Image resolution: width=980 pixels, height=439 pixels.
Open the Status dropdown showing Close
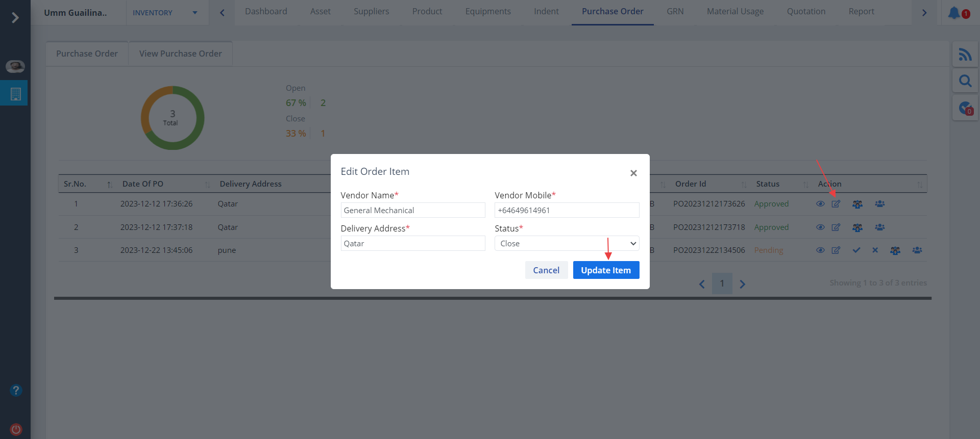[x=567, y=244]
